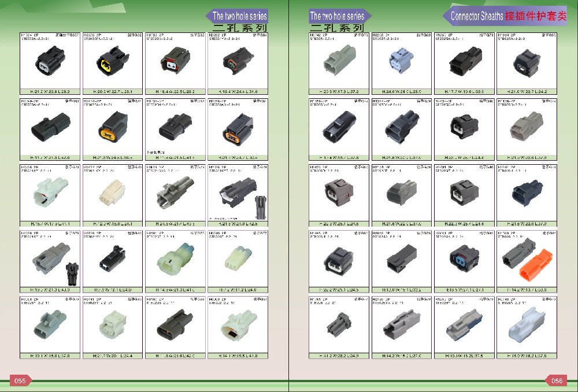Choose black connector with red seal, white face
Screen dimensions: 578x392
click(175, 61)
